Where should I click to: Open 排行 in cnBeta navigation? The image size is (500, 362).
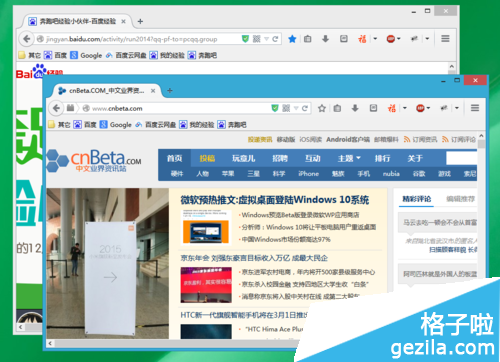382,158
